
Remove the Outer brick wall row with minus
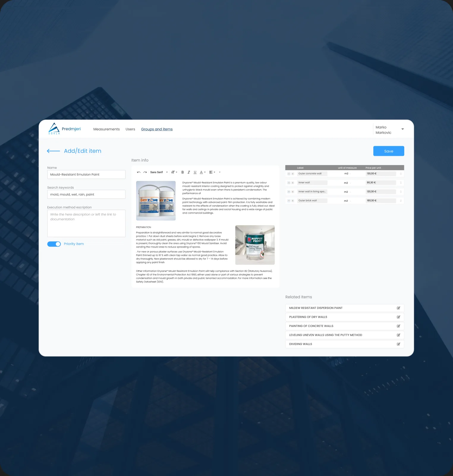[289, 201]
